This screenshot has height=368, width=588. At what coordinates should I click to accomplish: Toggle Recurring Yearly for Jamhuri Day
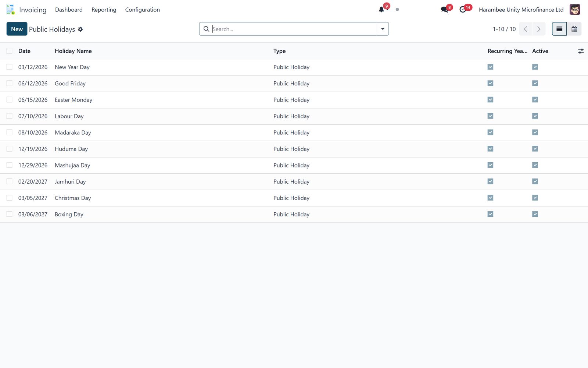(490, 181)
